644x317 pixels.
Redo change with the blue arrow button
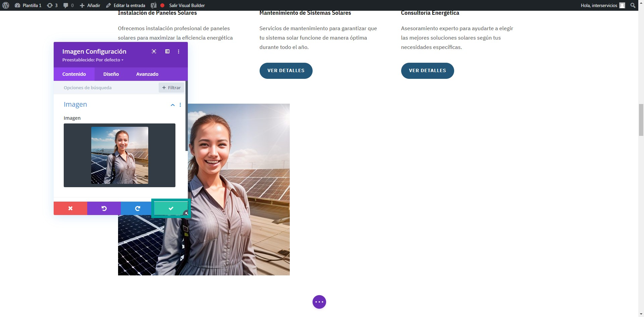[138, 208]
